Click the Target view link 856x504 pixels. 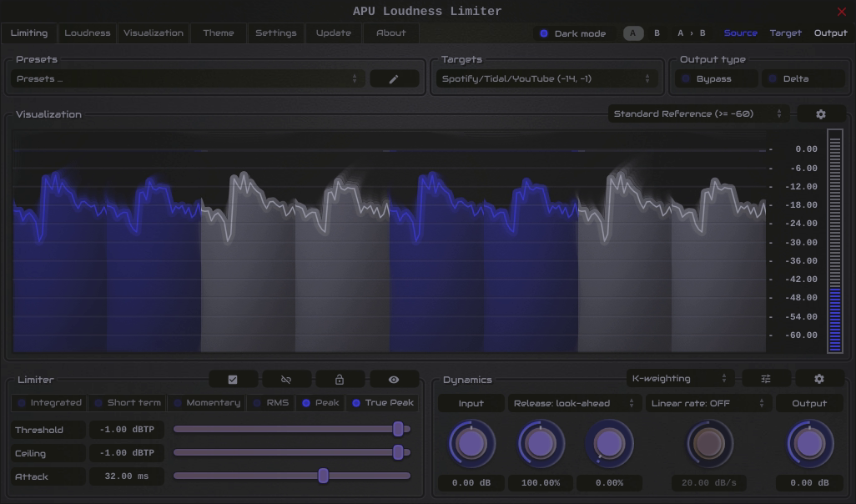click(786, 33)
